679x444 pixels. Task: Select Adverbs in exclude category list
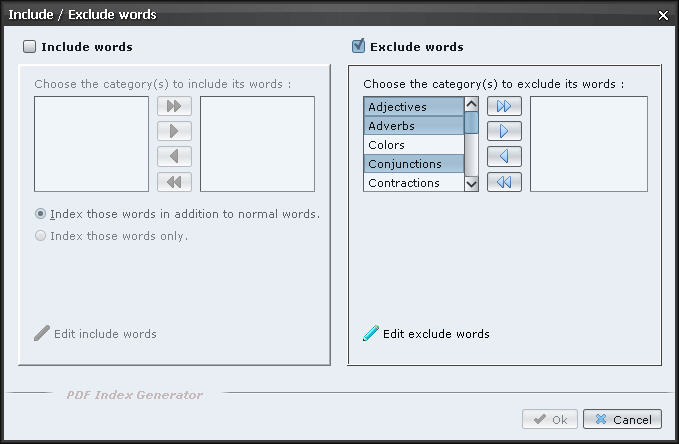click(x=414, y=126)
